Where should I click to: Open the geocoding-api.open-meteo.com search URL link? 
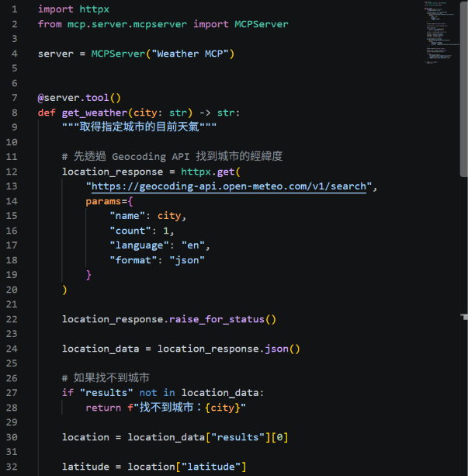tap(229, 186)
